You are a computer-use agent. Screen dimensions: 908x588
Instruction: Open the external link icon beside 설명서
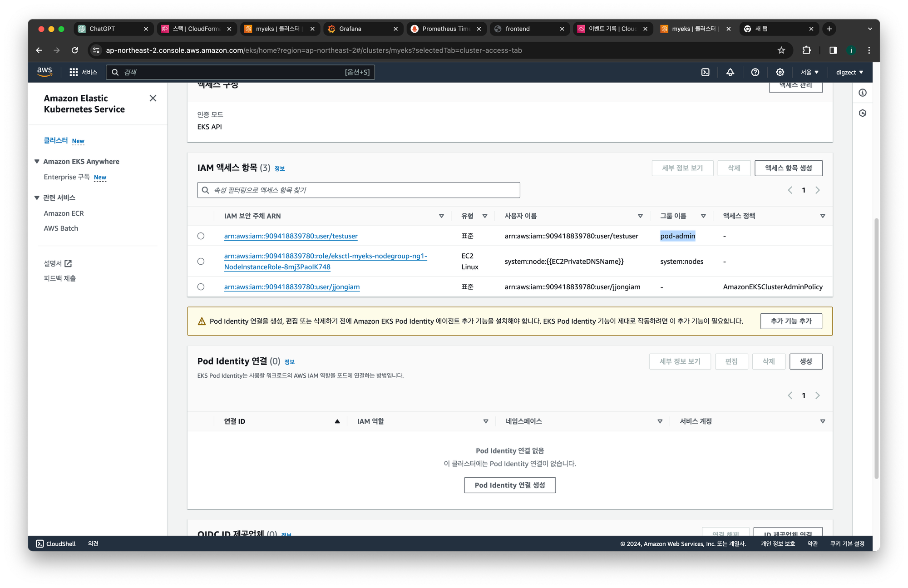tap(68, 263)
